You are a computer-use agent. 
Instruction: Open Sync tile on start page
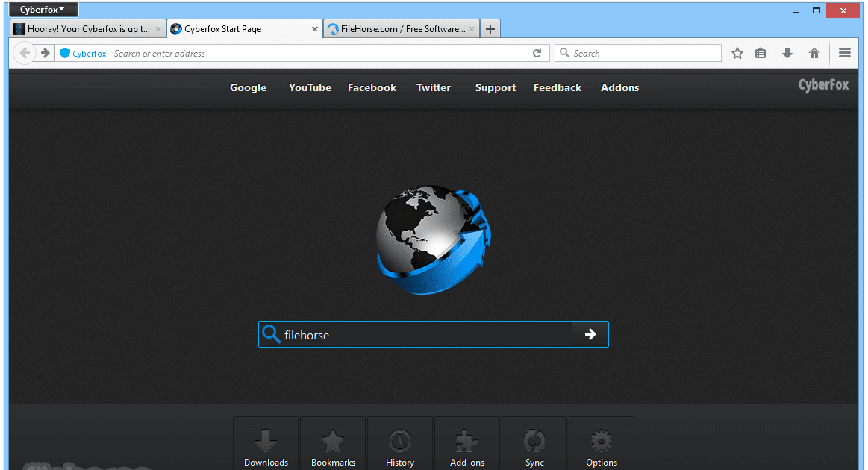point(534,444)
